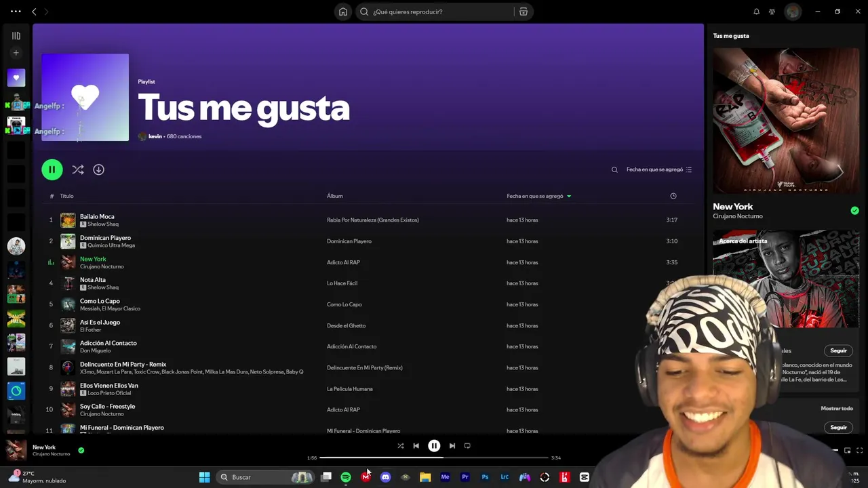This screenshot has width=868, height=488.
Task: Pause the playlist with green button
Action: point(52,169)
